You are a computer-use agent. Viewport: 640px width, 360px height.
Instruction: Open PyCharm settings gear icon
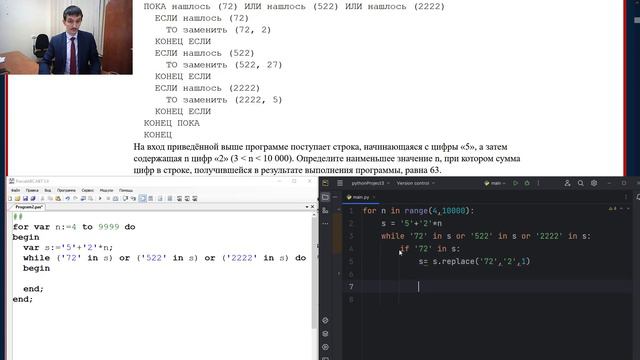(x=594, y=183)
